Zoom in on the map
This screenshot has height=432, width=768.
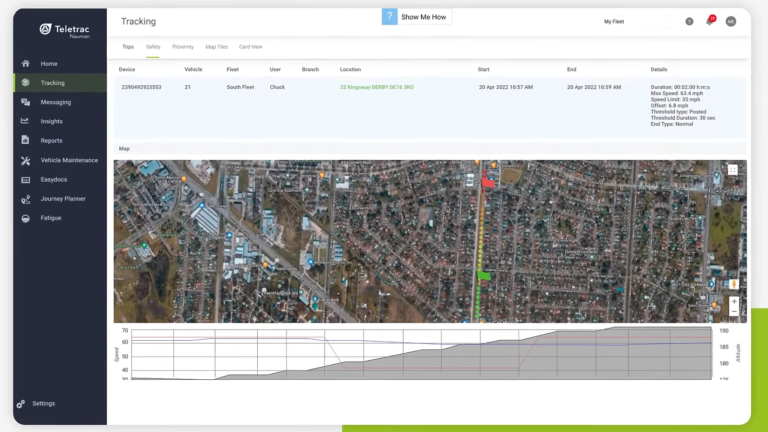[734, 301]
